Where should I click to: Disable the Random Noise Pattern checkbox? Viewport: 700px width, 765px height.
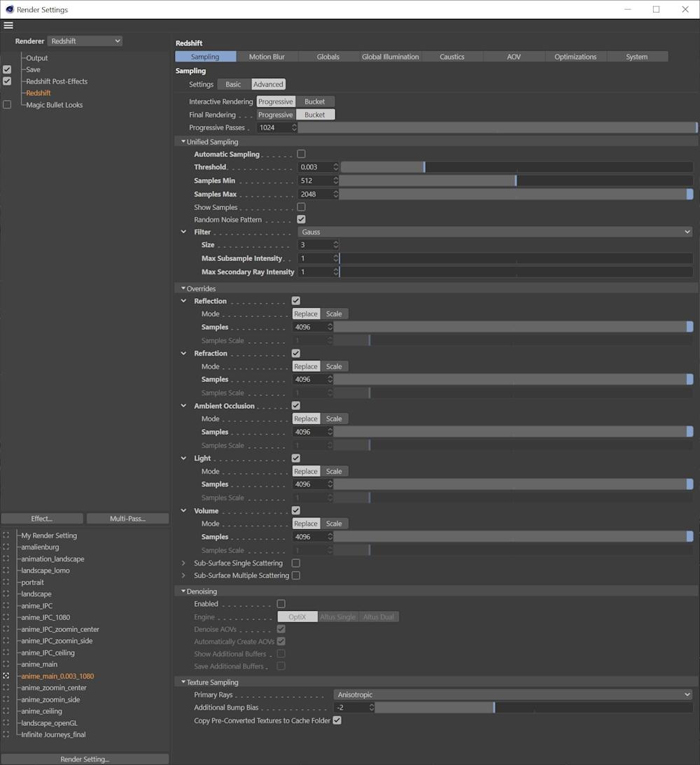[x=301, y=220]
